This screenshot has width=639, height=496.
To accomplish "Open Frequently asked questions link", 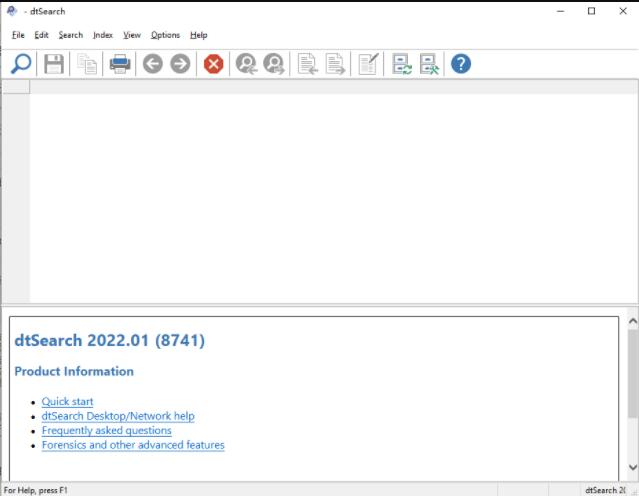I will (x=106, y=430).
